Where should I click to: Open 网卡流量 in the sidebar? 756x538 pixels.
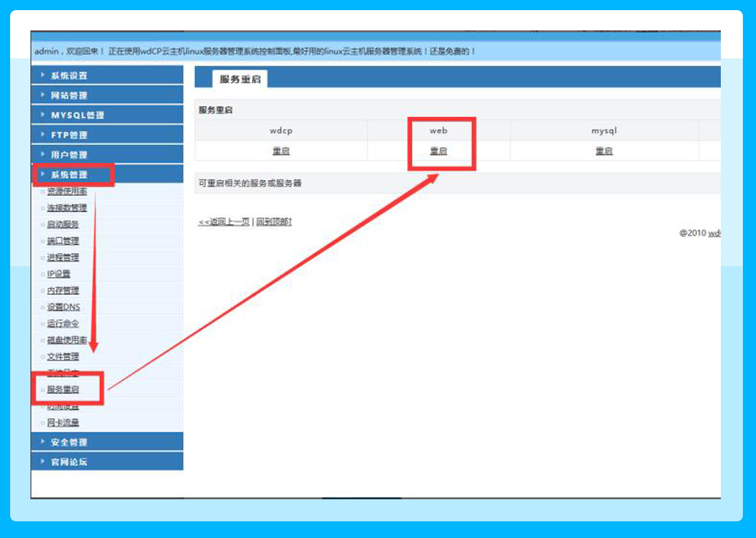[63, 422]
